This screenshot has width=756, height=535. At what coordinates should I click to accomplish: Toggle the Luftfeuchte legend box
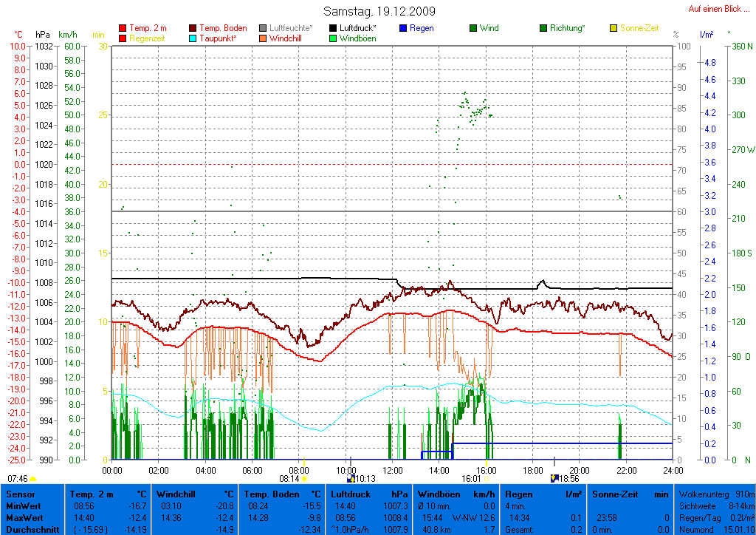coord(264,28)
